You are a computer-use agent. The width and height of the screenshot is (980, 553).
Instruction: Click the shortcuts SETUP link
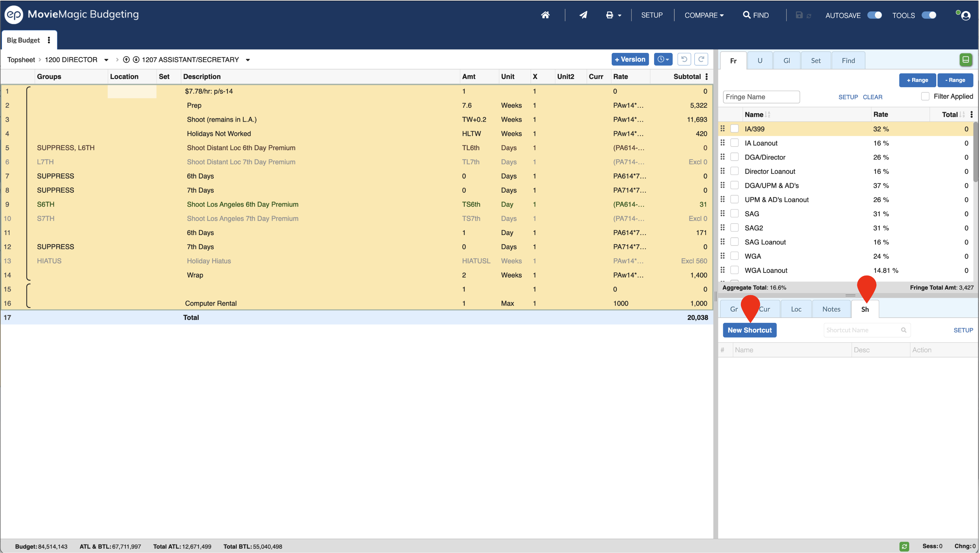point(963,330)
